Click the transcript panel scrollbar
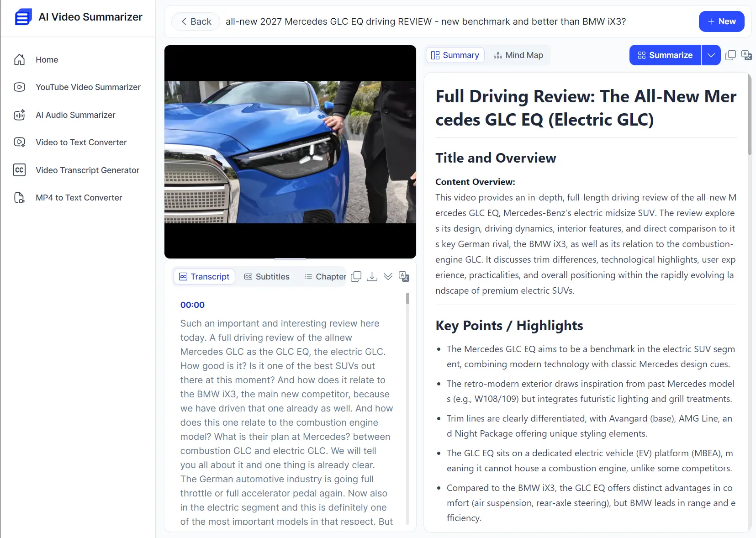This screenshot has width=756, height=538. pos(407,299)
